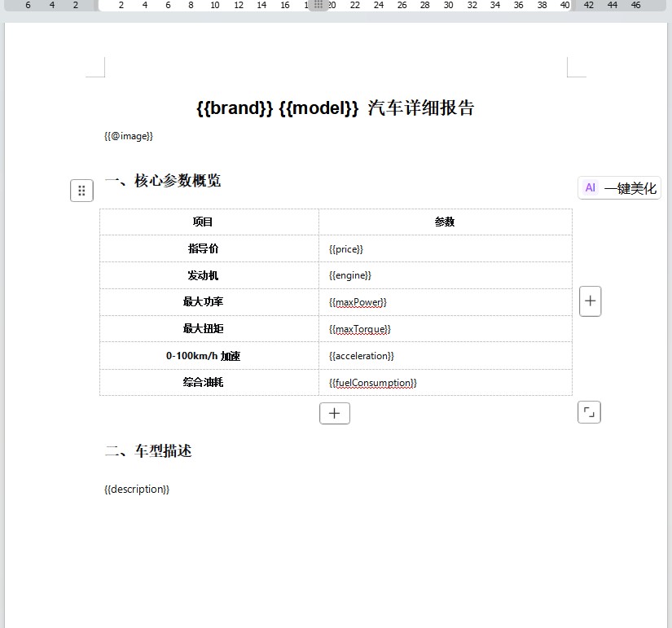Click the 综合油耗 cell
This screenshot has width=672, height=628.
[x=209, y=382]
